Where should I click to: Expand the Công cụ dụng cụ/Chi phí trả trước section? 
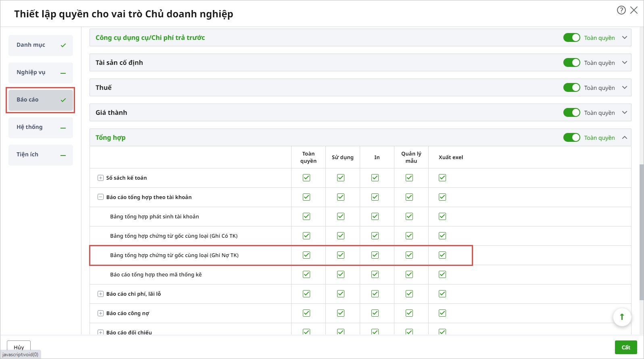pos(625,37)
